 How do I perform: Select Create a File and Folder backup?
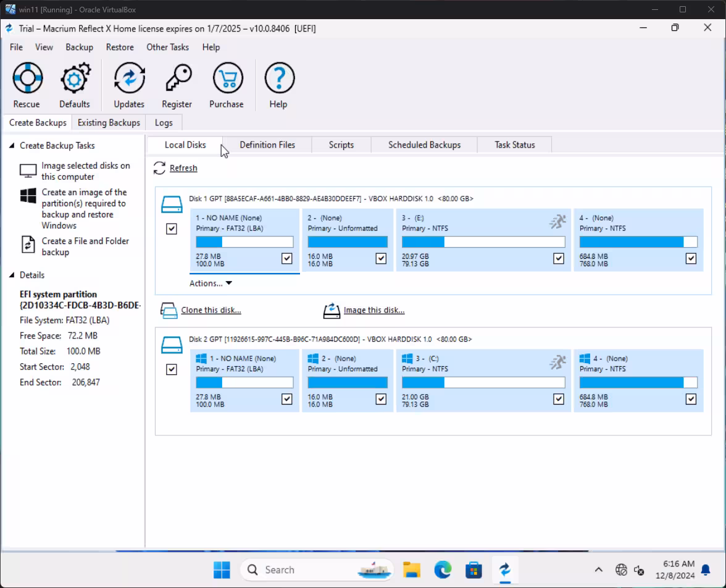tap(85, 246)
